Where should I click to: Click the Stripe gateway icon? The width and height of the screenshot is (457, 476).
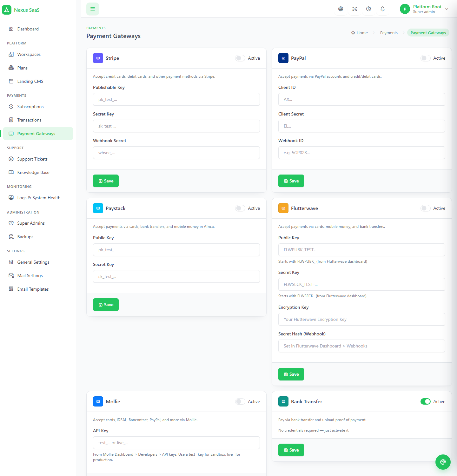98,58
